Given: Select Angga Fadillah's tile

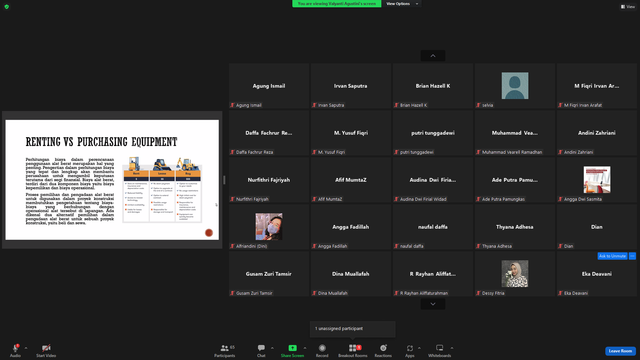Looking at the screenshot, I should (351, 227).
